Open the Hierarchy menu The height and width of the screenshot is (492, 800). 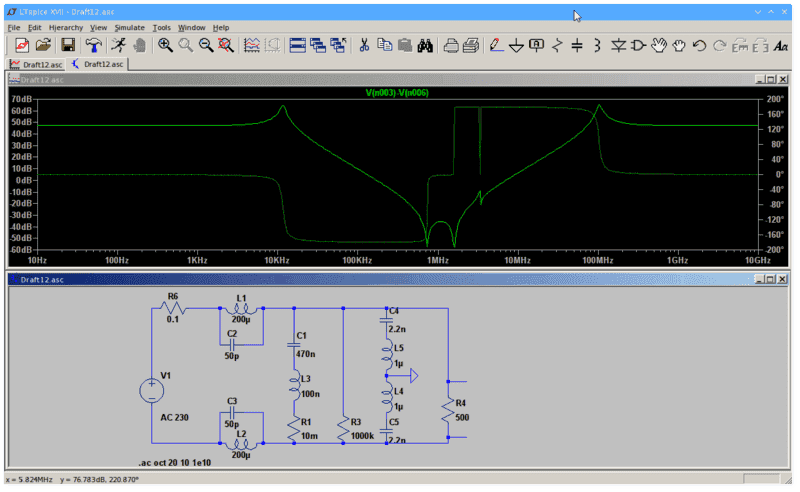pyautogui.click(x=66, y=27)
